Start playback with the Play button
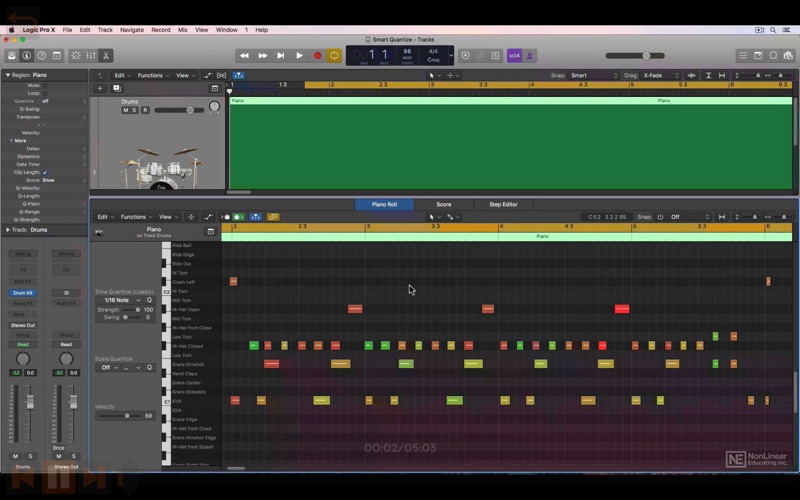Image resolution: width=800 pixels, height=500 pixels. point(299,56)
